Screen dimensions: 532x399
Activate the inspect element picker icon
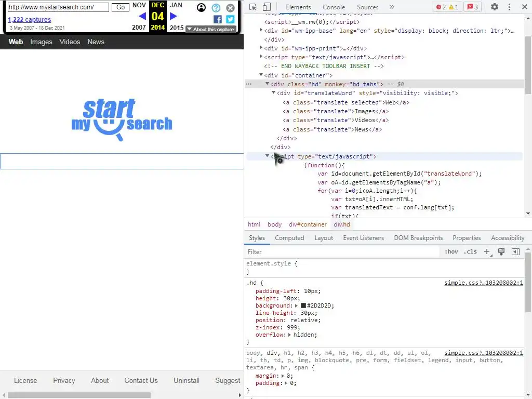click(x=252, y=7)
